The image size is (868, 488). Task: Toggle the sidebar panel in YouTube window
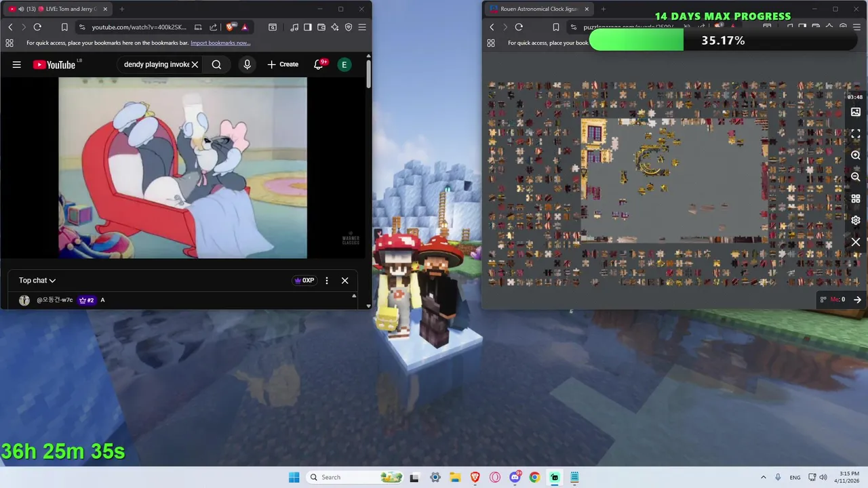point(308,27)
